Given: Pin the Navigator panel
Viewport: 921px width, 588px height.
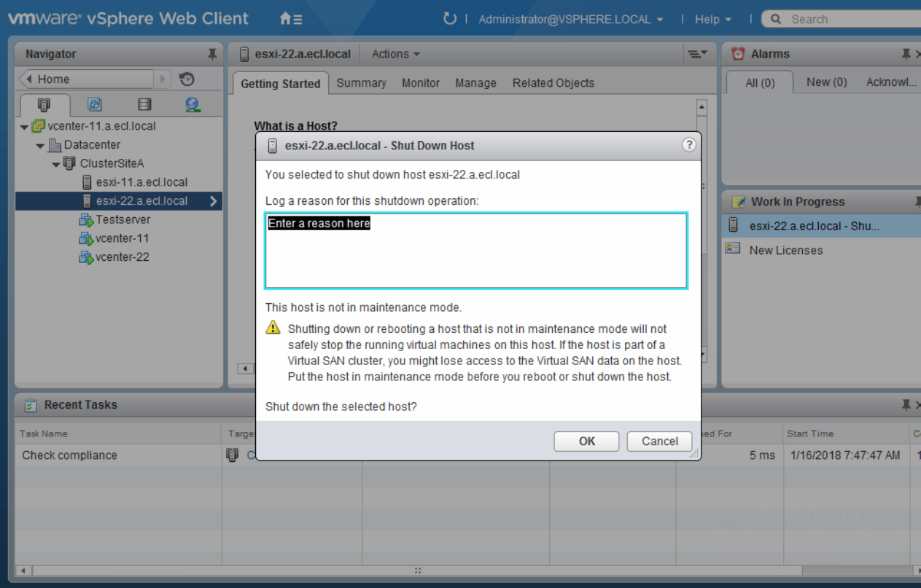Looking at the screenshot, I should [212, 55].
